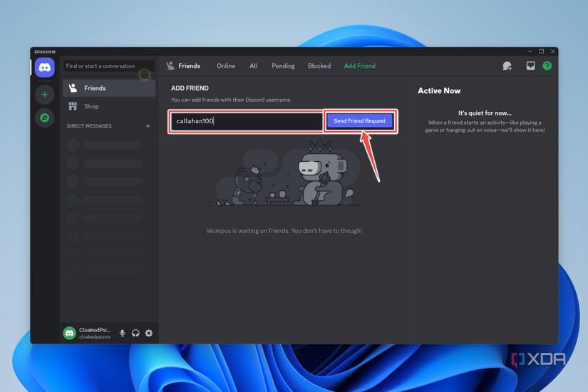
Task: Deafen with the headphones icon
Action: click(135, 333)
